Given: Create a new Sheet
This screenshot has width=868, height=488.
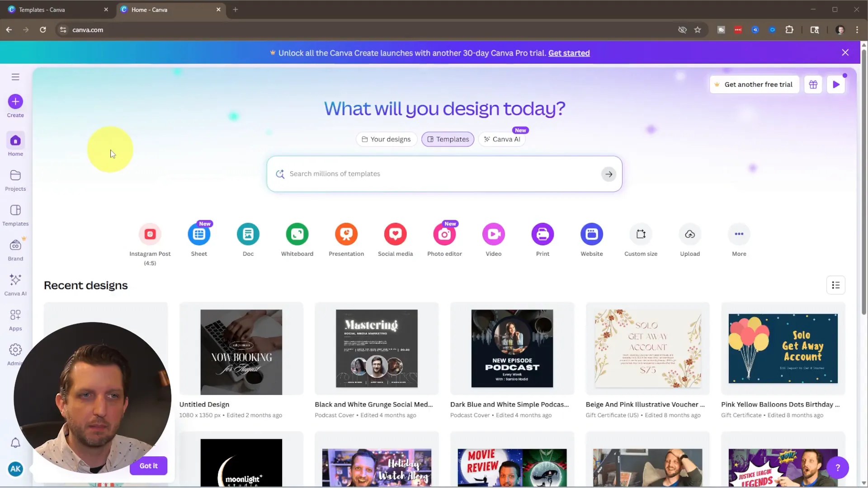Looking at the screenshot, I should pyautogui.click(x=199, y=234).
